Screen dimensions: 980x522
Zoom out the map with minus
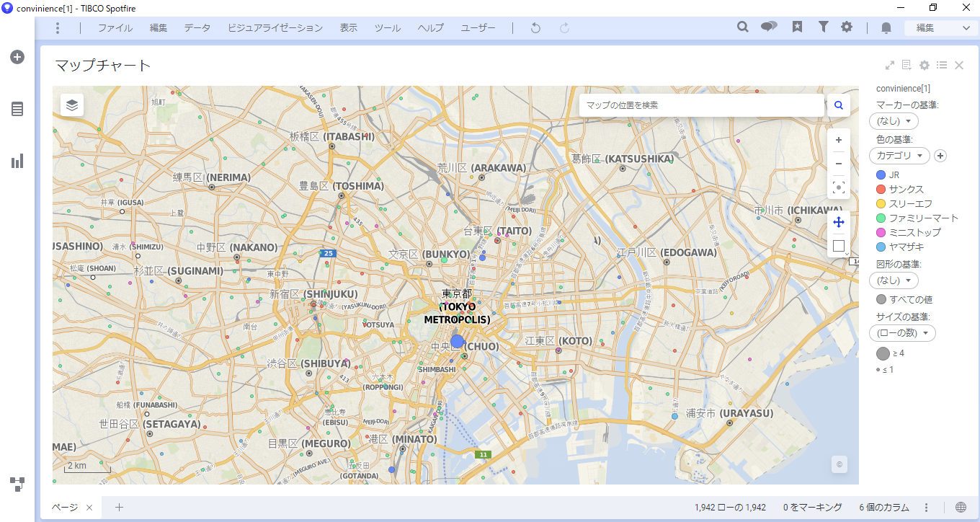[x=839, y=164]
